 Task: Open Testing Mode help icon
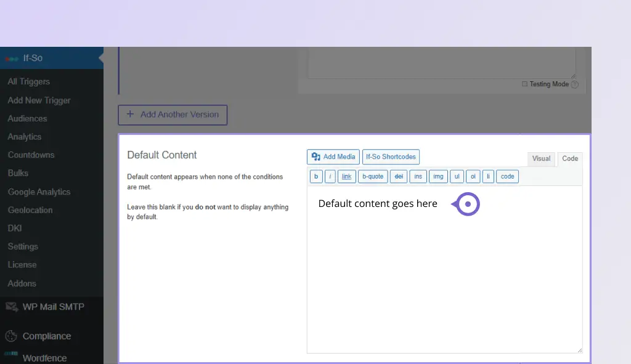tap(575, 84)
